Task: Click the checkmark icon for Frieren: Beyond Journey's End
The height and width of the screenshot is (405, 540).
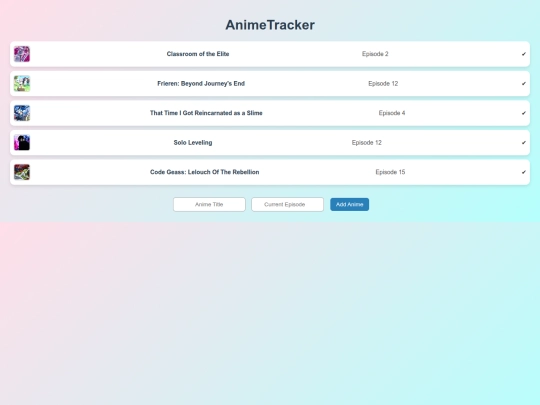Action: pyautogui.click(x=523, y=84)
